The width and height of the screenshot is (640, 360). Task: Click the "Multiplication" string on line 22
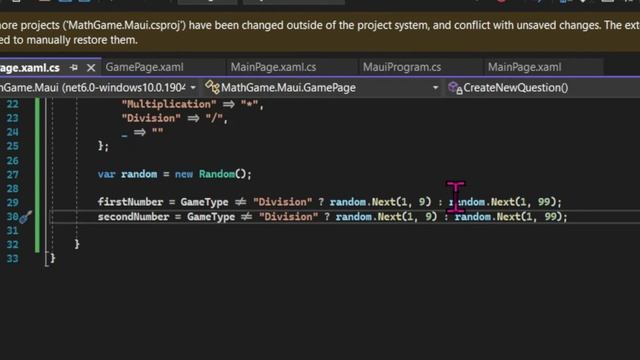point(169,104)
